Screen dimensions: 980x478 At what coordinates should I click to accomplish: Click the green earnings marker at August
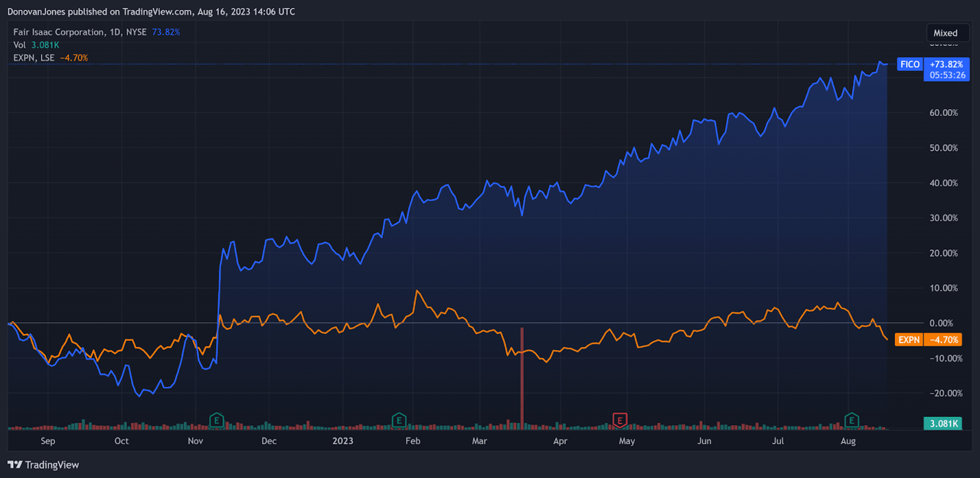pyautogui.click(x=851, y=419)
